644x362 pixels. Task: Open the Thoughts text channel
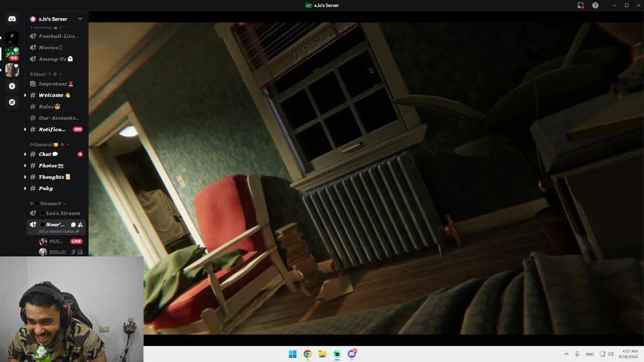click(x=56, y=177)
